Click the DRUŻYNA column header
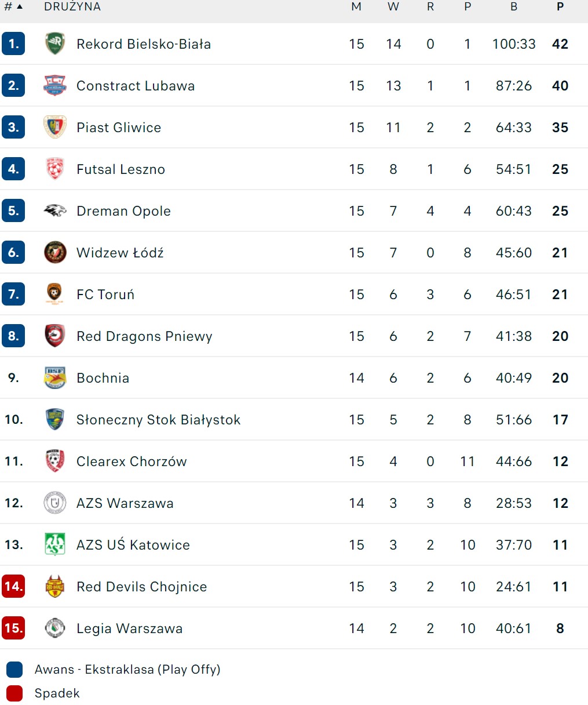The height and width of the screenshot is (705, 588). [x=72, y=7]
